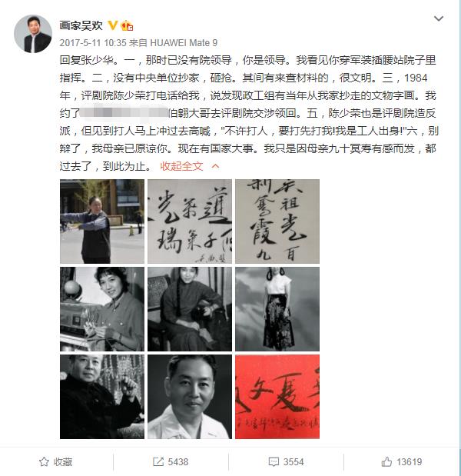
Task: View the woman in patterned skirt photo
Action: click(277, 309)
